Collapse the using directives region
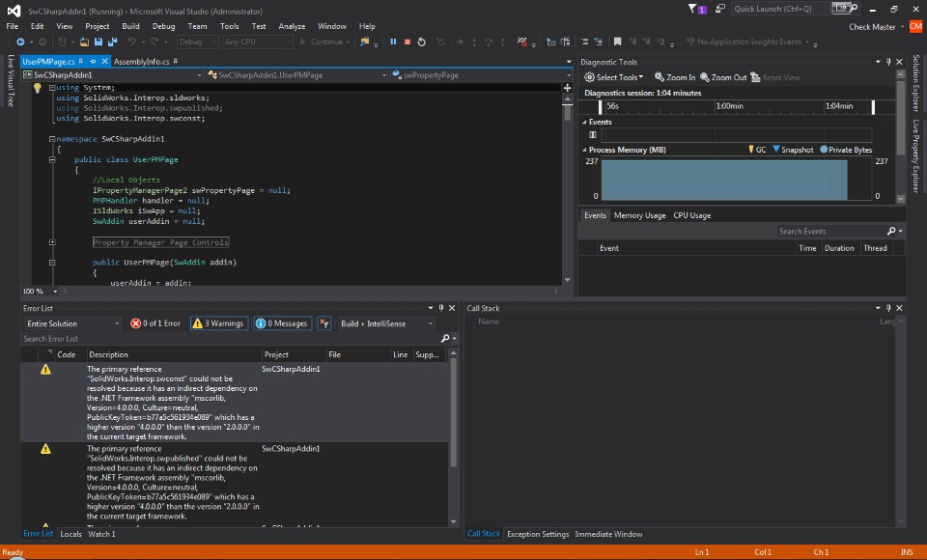The image size is (927, 560). 52,88
